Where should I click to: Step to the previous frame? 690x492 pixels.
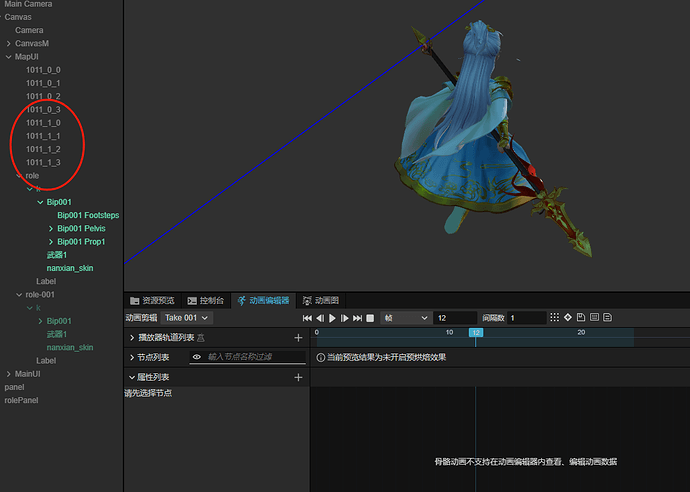point(320,318)
